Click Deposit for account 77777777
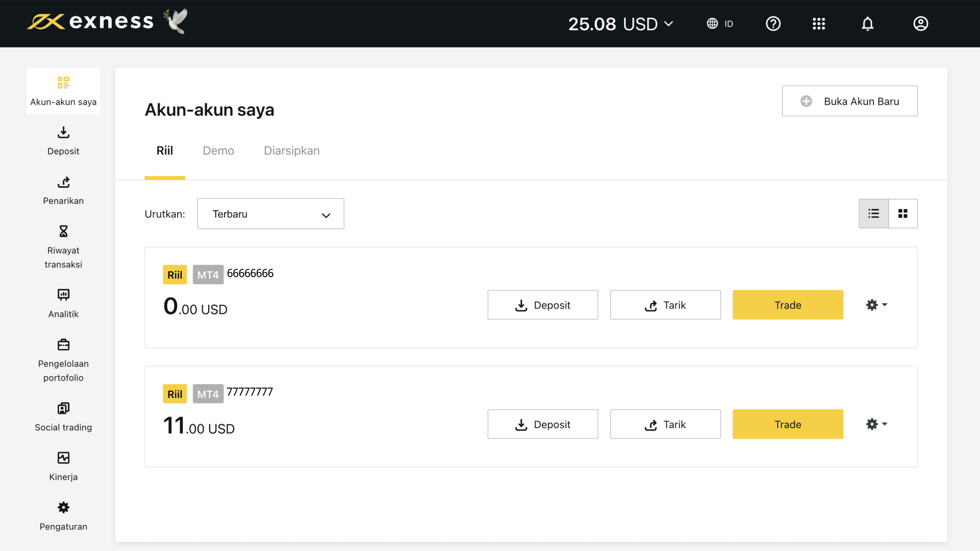Viewport: 980px width, 551px height. coord(543,424)
